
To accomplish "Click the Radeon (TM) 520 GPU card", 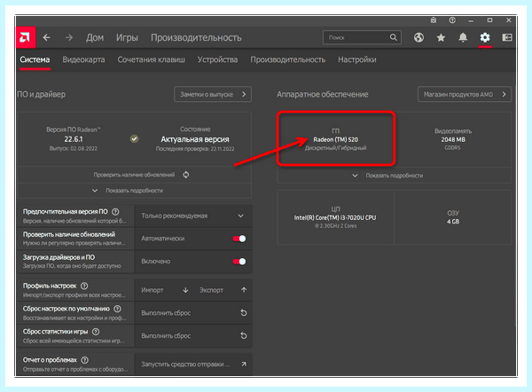I will click(335, 139).
